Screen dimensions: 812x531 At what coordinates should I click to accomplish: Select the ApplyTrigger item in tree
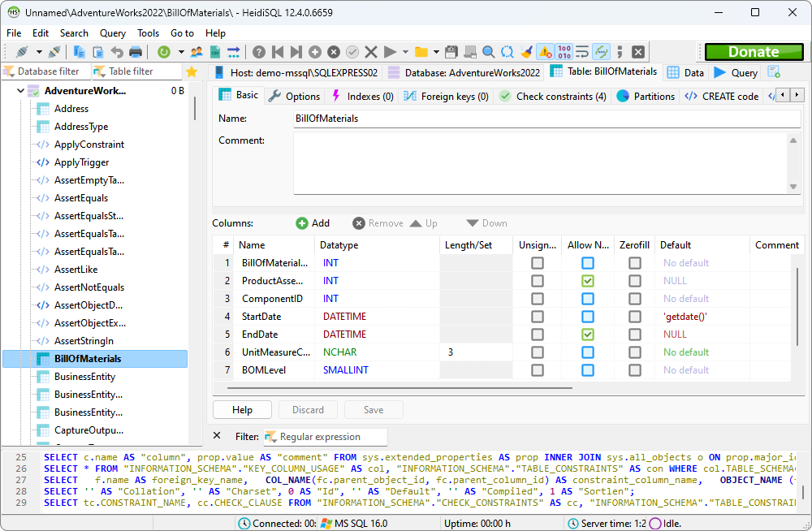(81, 162)
